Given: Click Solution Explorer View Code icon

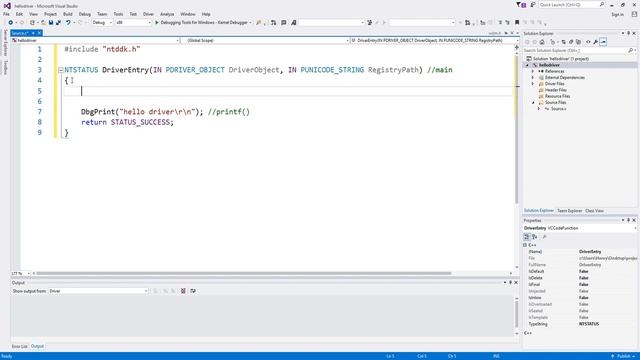Looking at the screenshot, I should tap(588, 42).
